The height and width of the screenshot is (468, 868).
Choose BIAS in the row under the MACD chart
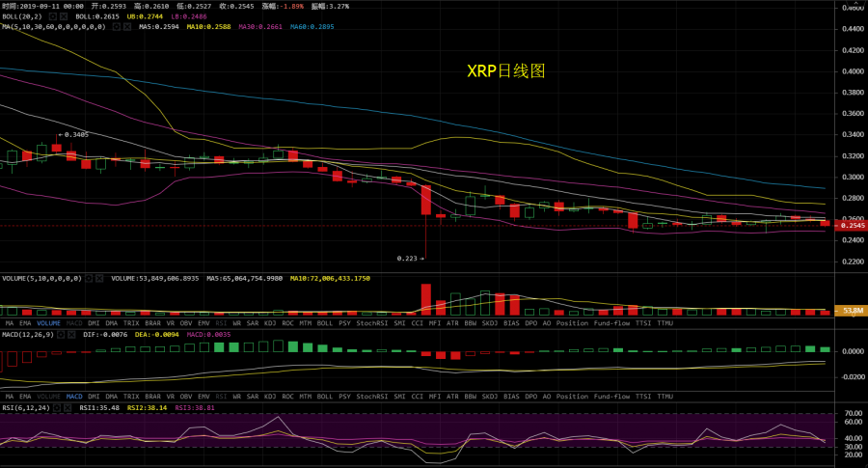pos(511,397)
